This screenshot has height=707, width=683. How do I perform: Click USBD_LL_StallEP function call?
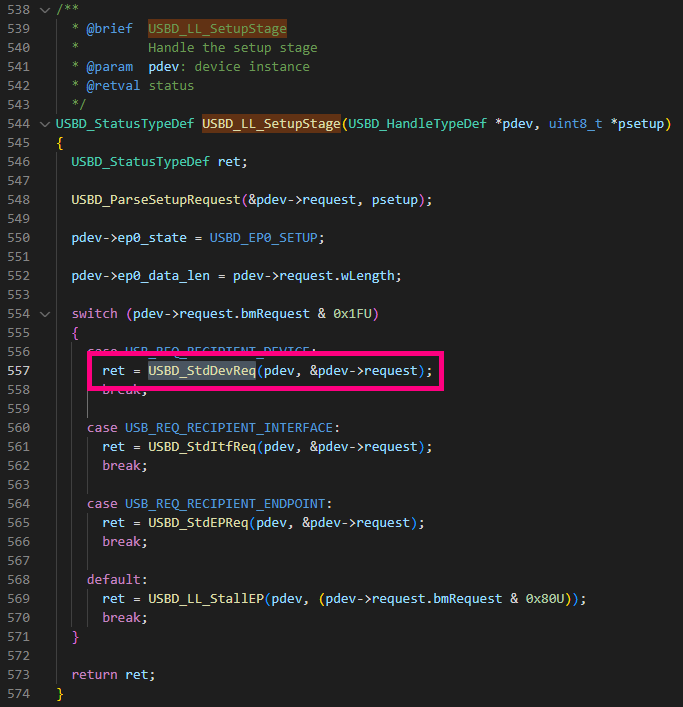206,599
